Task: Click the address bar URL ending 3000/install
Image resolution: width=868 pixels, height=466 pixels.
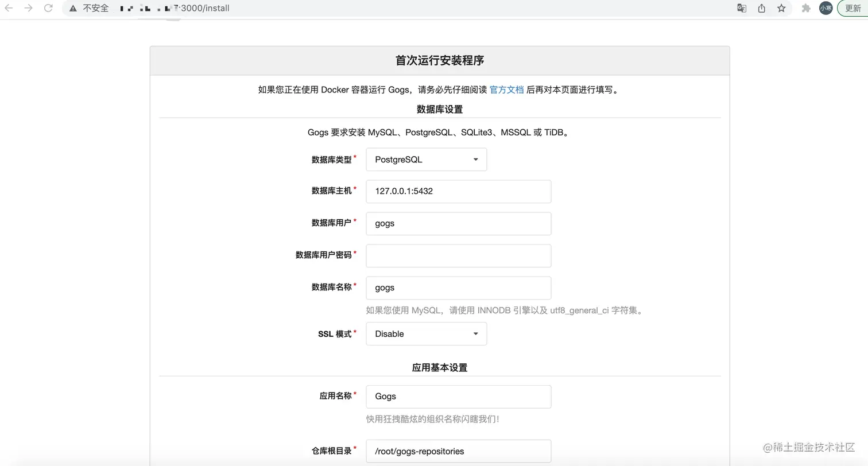Action: (x=175, y=9)
